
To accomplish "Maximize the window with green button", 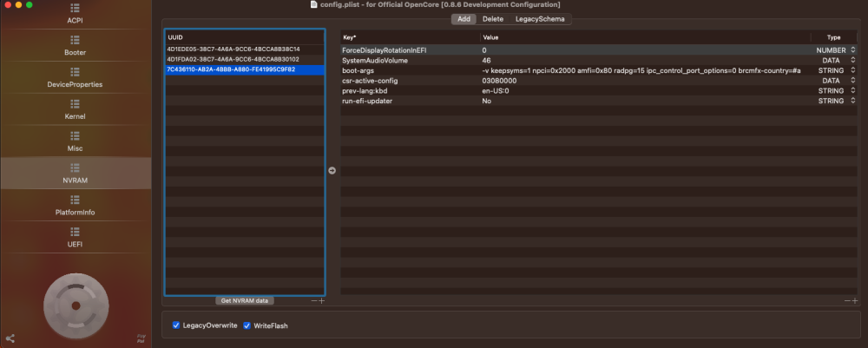I will pos(30,4).
